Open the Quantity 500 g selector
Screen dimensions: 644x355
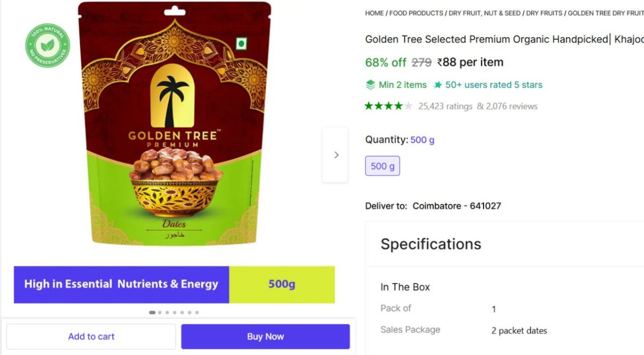coord(422,140)
